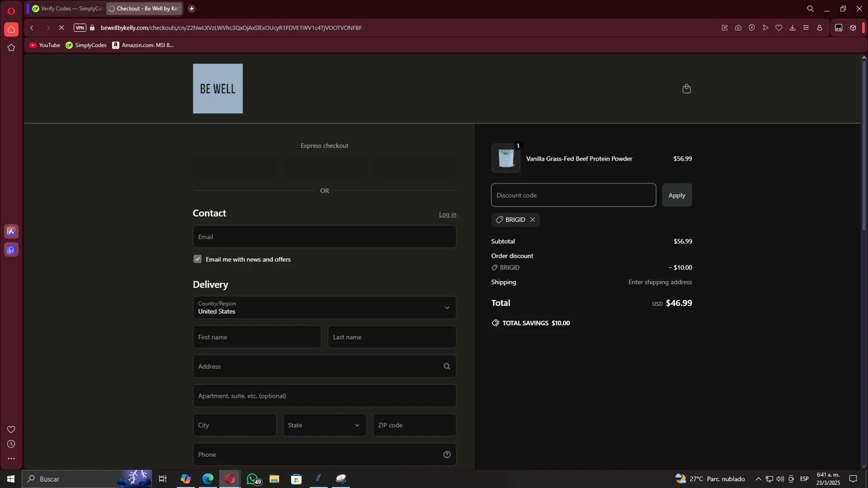Switch to Verify Codes SimplyCodes tab
The width and height of the screenshot is (868, 488).
tap(67, 9)
